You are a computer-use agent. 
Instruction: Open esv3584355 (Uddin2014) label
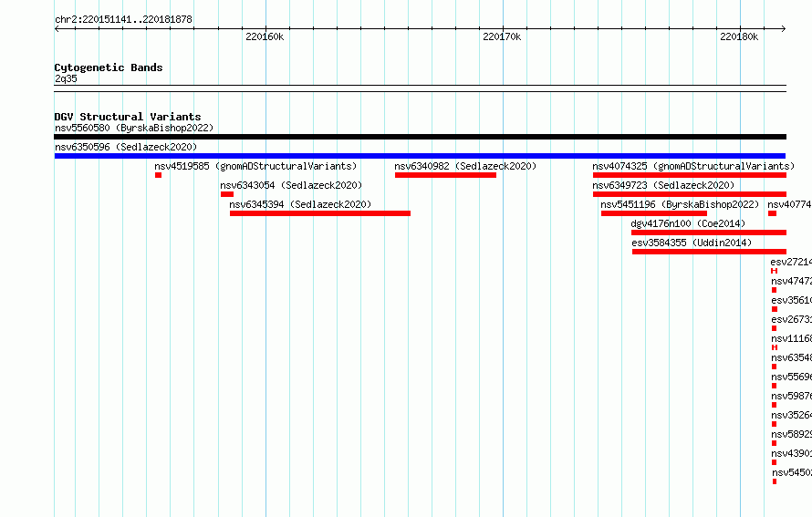692,243
